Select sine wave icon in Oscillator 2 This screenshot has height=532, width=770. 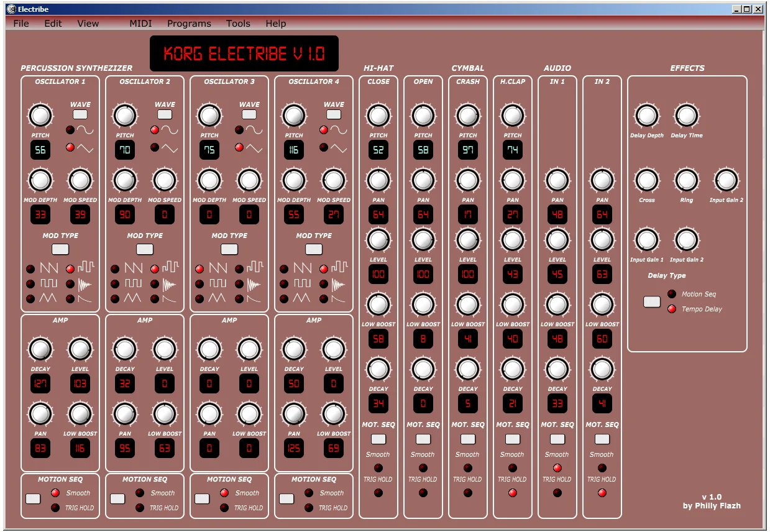click(x=170, y=130)
